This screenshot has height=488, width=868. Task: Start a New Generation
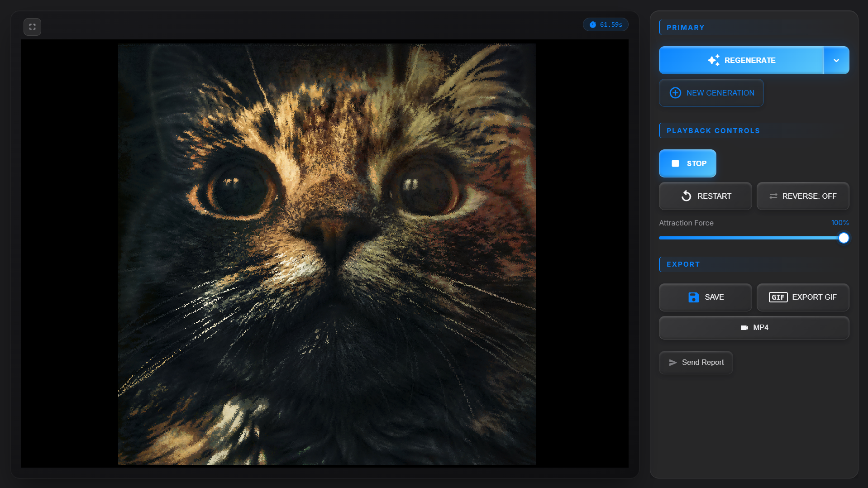point(711,93)
